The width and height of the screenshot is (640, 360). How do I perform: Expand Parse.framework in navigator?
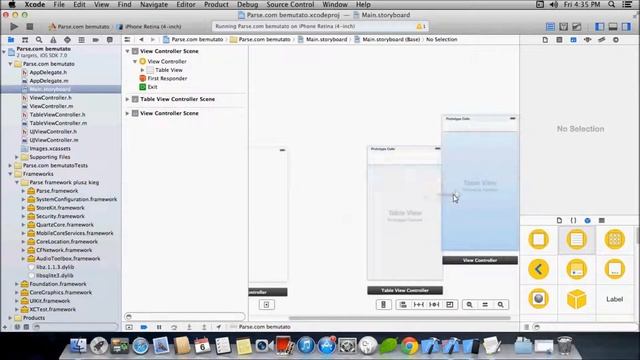pos(23,191)
